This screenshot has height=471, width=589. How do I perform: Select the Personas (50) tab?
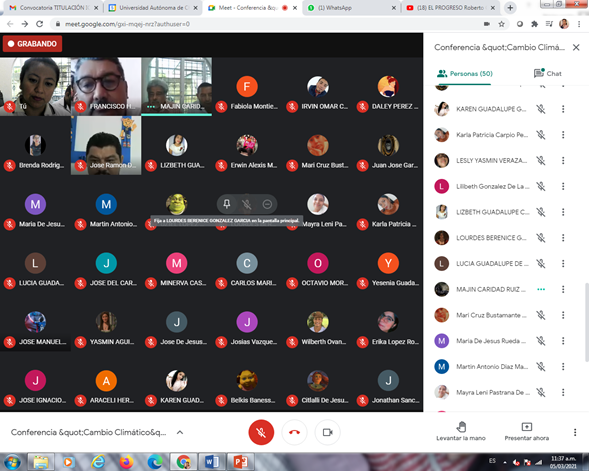465,74
